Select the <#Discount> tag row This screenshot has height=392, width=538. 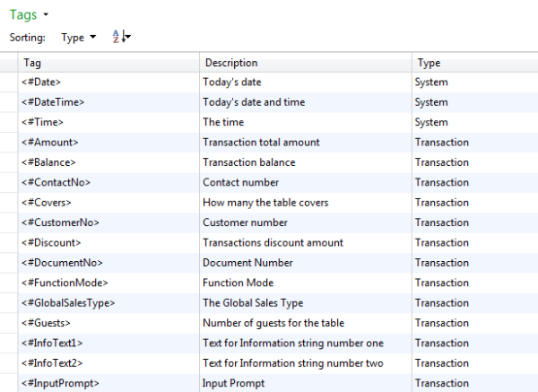(51, 242)
